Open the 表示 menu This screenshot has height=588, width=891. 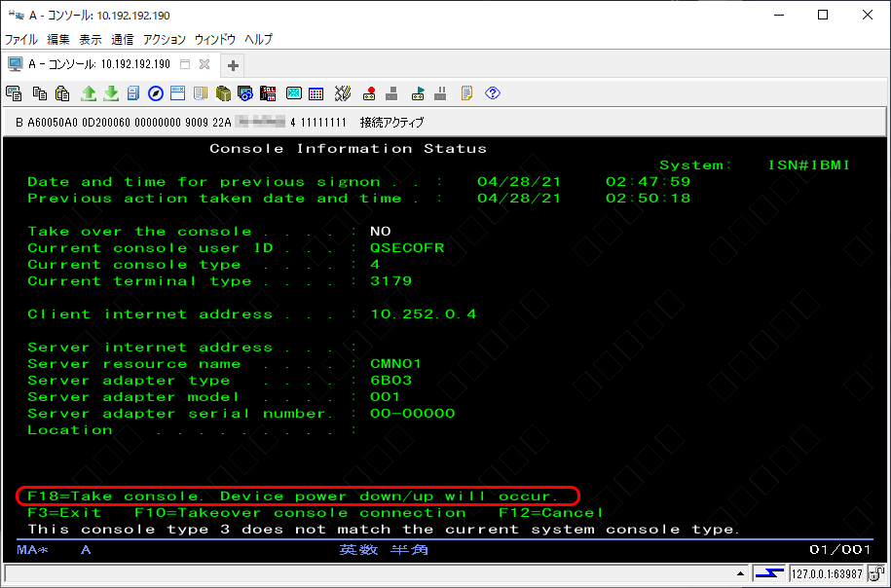point(90,40)
